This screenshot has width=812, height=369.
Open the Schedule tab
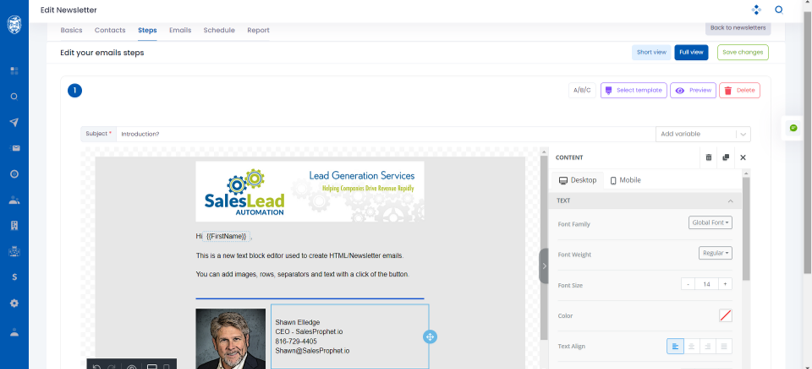tap(219, 30)
